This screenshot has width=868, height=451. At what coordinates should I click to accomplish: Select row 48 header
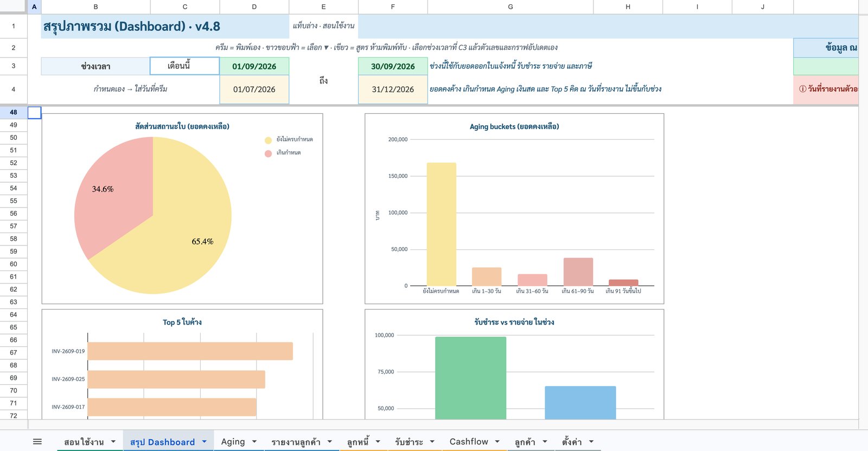tap(14, 112)
